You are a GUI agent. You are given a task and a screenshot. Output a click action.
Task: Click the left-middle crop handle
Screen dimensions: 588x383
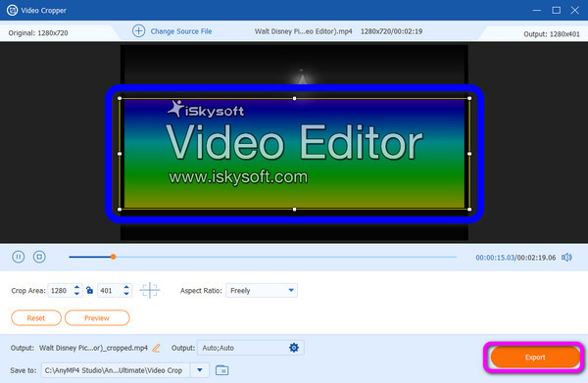pyautogui.click(x=120, y=154)
